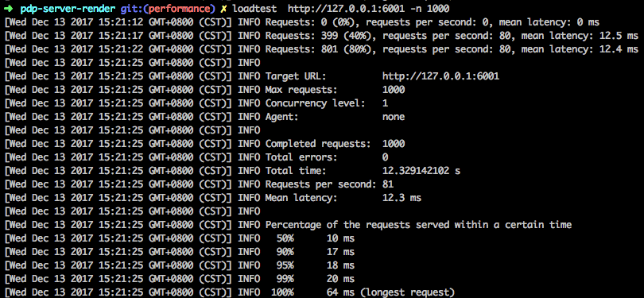
Task: Click the 15:21:22 timestamp
Action: [121, 48]
